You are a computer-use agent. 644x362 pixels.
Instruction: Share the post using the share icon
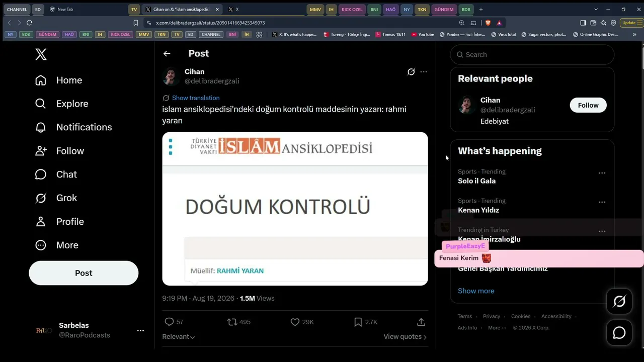tap(421, 322)
